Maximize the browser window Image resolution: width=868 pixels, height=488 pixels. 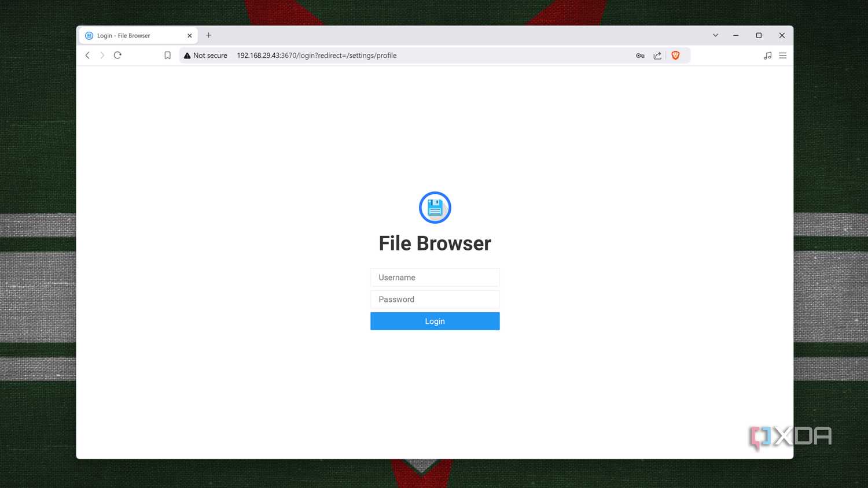coord(759,35)
